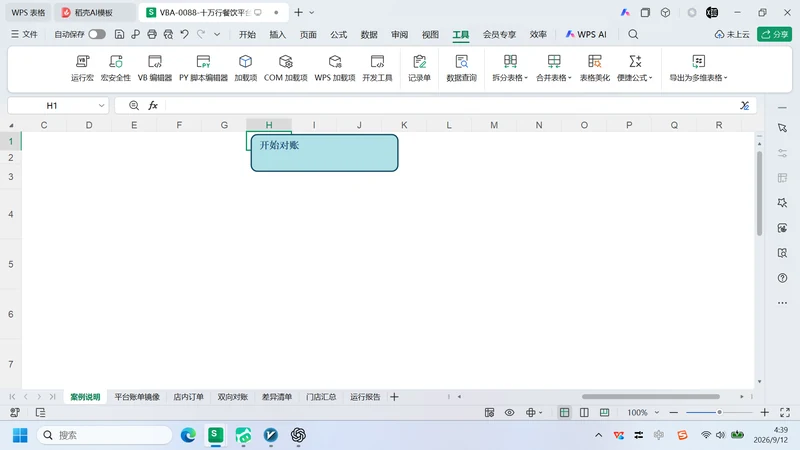Click the Windows taskbar search box

point(105,435)
